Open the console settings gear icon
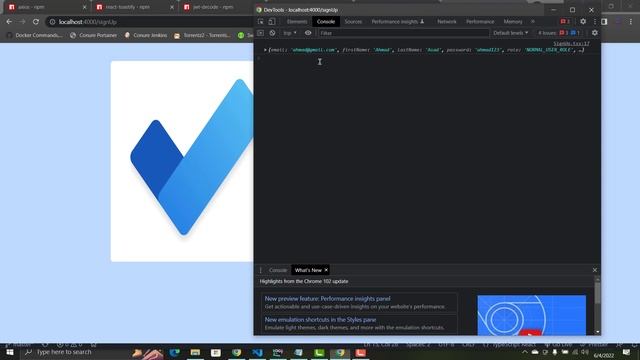The height and width of the screenshot is (360, 640). (595, 33)
